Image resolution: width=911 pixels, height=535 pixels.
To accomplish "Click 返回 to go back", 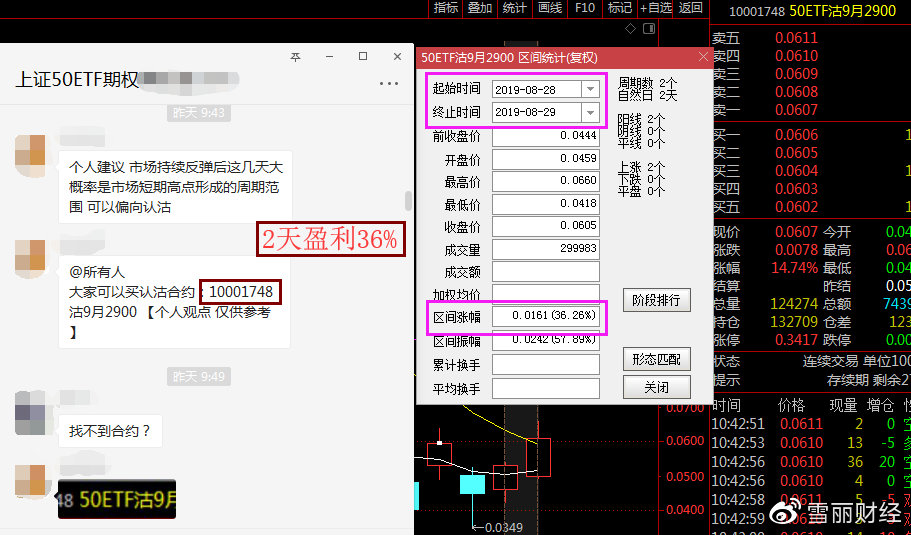I will [691, 8].
